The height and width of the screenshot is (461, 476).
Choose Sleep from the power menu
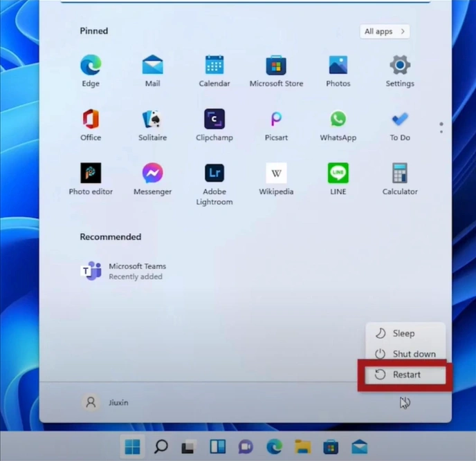tap(405, 333)
